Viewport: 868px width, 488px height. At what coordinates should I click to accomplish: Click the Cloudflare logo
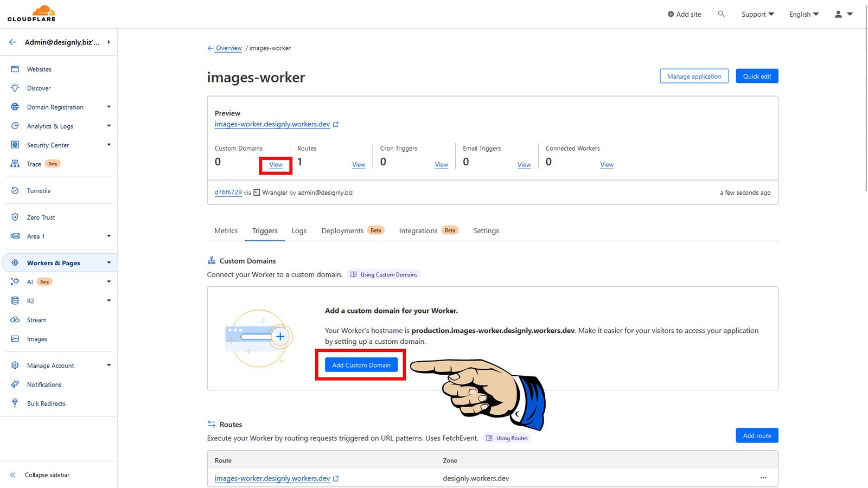31,12
